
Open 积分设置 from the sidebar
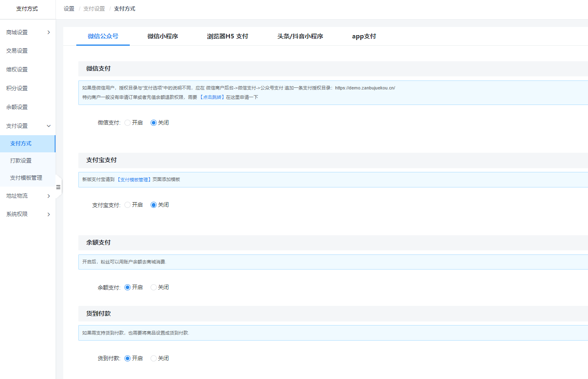coord(17,88)
